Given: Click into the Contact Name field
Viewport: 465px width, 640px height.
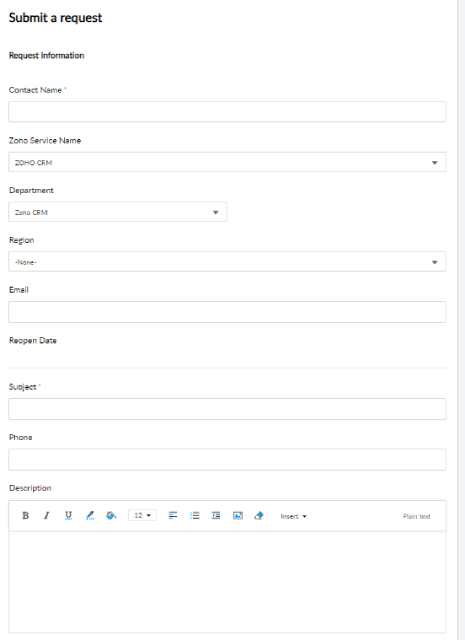Looking at the screenshot, I should pos(227,111).
